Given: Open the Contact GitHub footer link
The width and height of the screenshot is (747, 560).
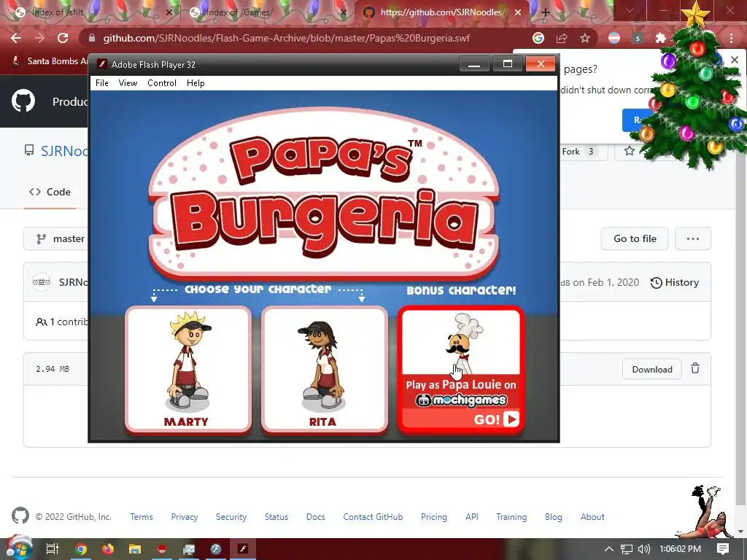Looking at the screenshot, I should click(373, 517).
